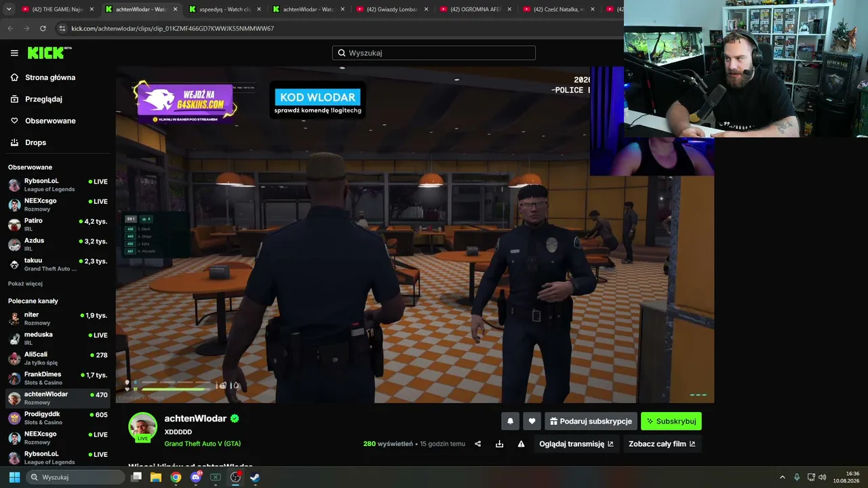The height and width of the screenshot is (488, 868).
Task: Launch File Explorer from the taskbar
Action: pos(156,477)
